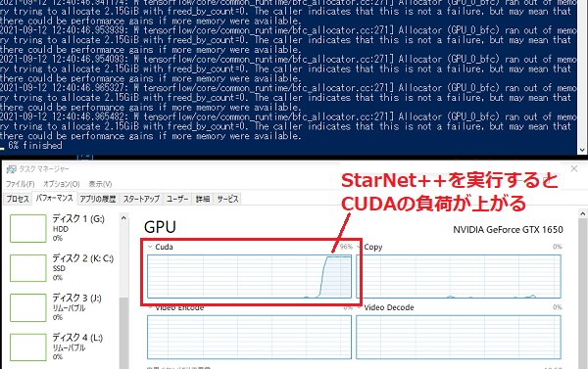
Task: Select Disk 2 (K: C:) SSD thumbnail
Action: [28, 268]
